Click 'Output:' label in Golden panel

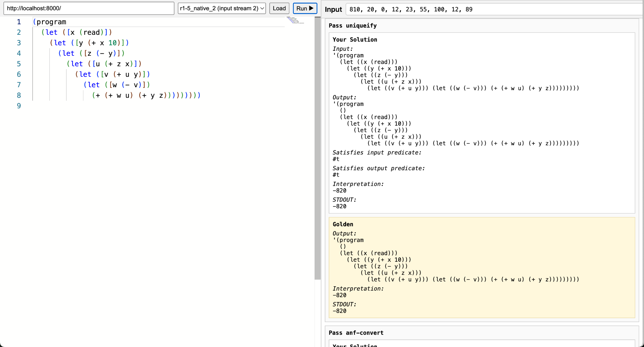(344, 234)
